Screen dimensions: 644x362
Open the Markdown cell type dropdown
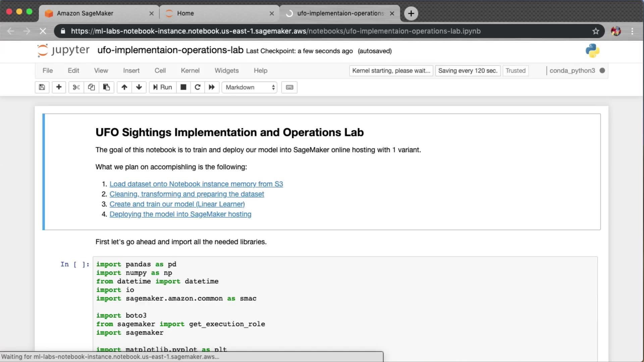[250, 87]
